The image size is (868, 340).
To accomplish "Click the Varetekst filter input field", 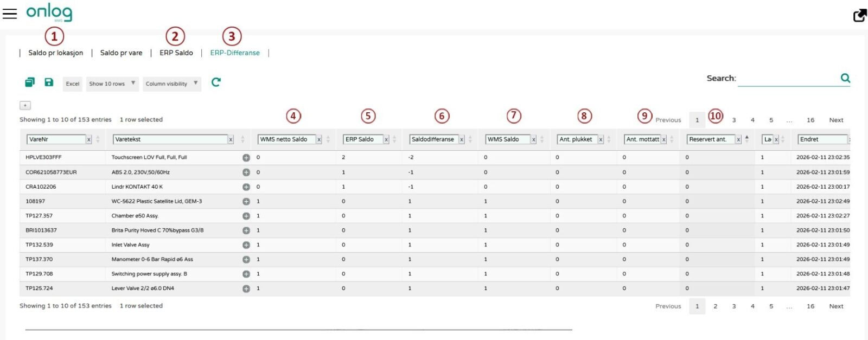I will (170, 139).
